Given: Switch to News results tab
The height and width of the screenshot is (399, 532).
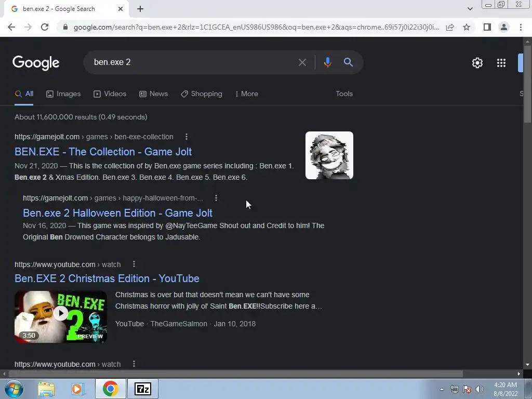Looking at the screenshot, I should pos(154,94).
